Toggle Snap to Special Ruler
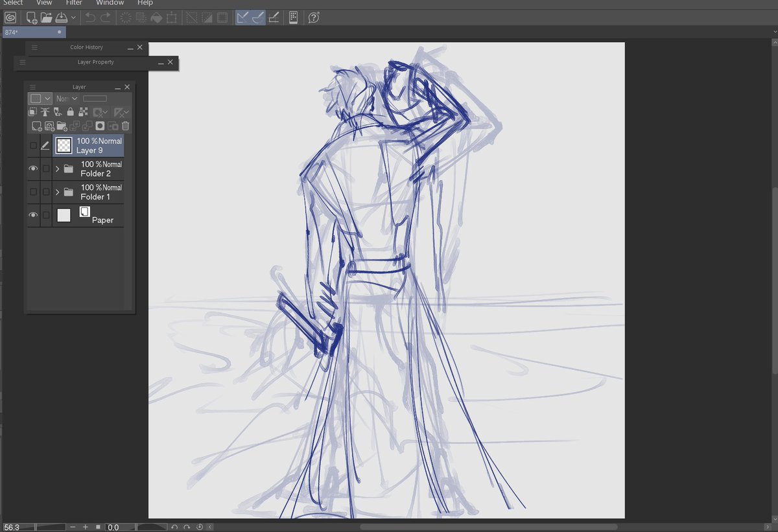The image size is (778, 532). pyautogui.click(x=258, y=17)
